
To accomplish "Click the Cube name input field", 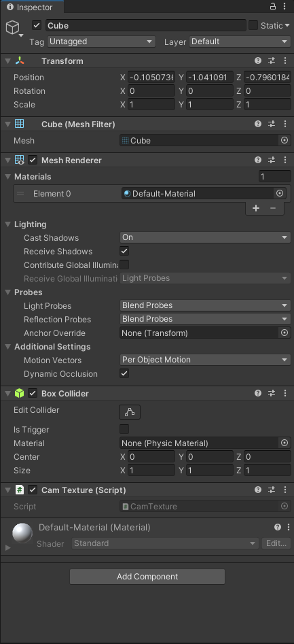I will tap(145, 25).
